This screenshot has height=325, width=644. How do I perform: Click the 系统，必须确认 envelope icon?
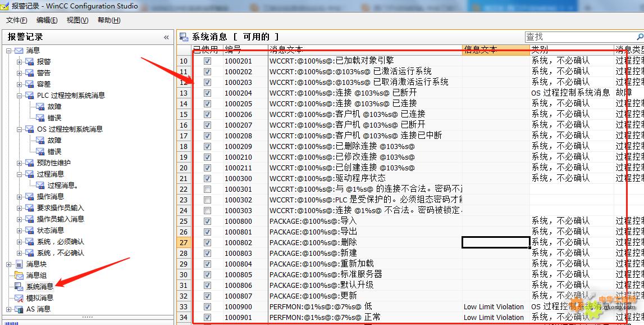point(29,241)
